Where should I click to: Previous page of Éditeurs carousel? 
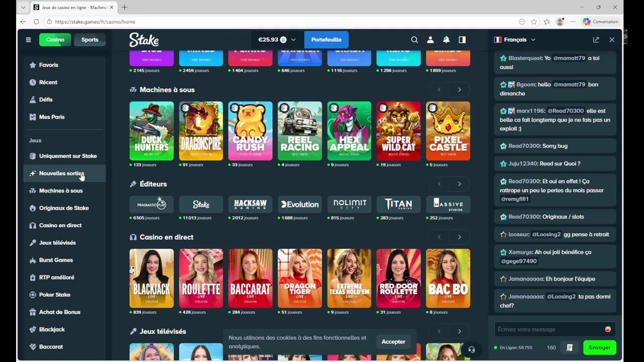pyautogui.click(x=439, y=184)
